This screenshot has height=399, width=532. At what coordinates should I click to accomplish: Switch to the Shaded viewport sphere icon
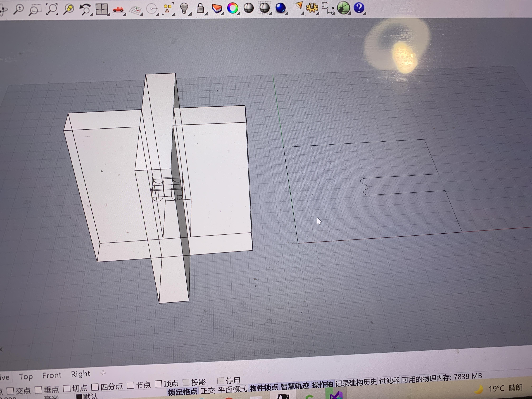pos(248,8)
